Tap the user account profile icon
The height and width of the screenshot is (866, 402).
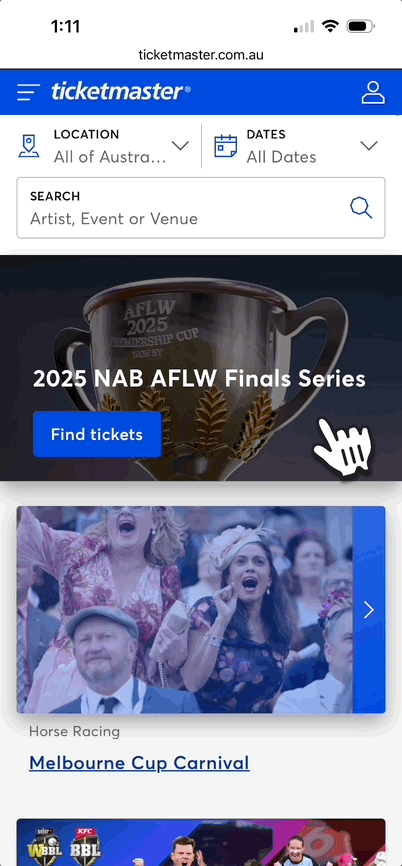(x=373, y=92)
